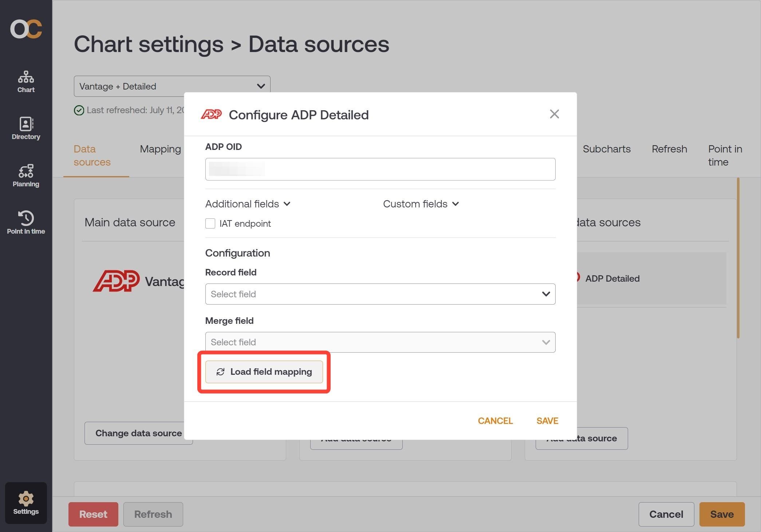Open the Chart view in sidebar
This screenshot has height=532, width=761.
click(x=26, y=82)
